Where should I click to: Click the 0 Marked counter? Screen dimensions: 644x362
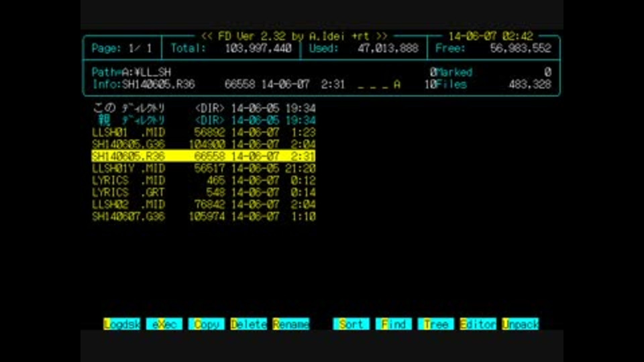pyautogui.click(x=451, y=72)
